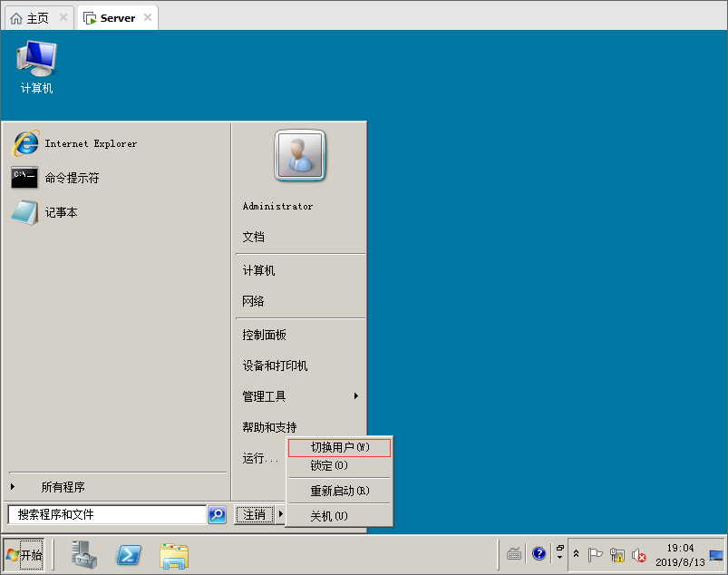Click the blue help question mark icon
728x575 pixels.
click(x=539, y=553)
